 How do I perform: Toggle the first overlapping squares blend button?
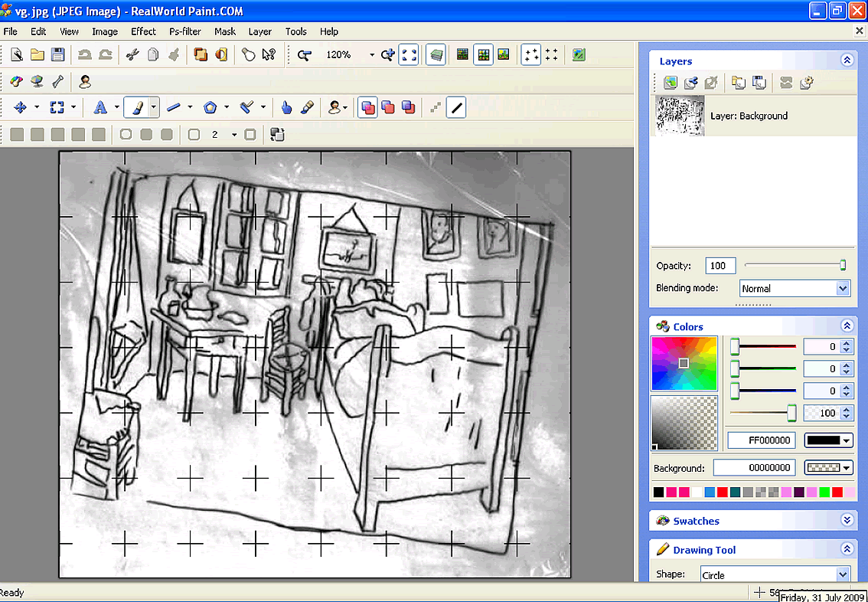click(367, 107)
